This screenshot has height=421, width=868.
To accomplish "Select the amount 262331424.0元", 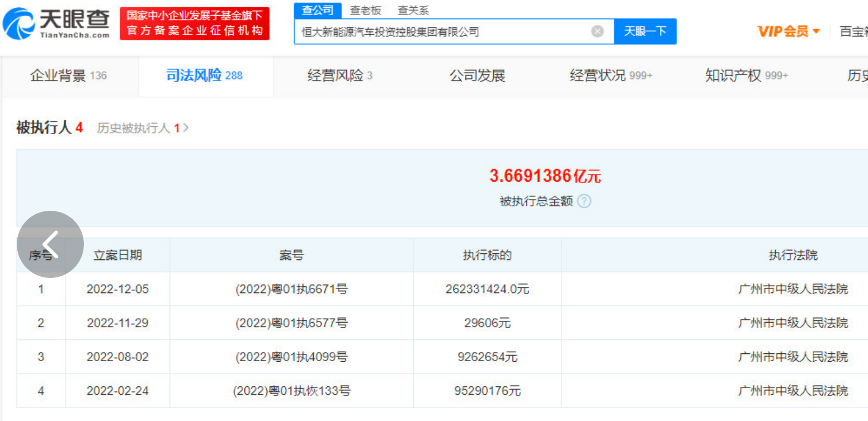I will coord(487,290).
